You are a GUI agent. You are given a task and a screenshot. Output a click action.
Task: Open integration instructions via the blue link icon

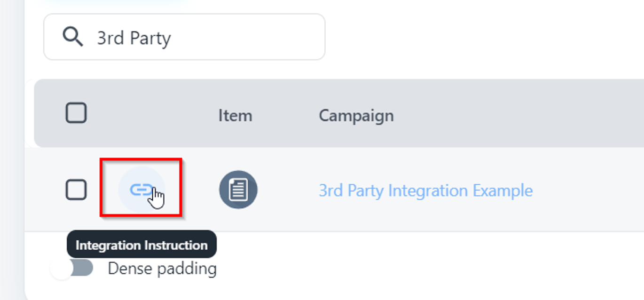[x=141, y=190]
